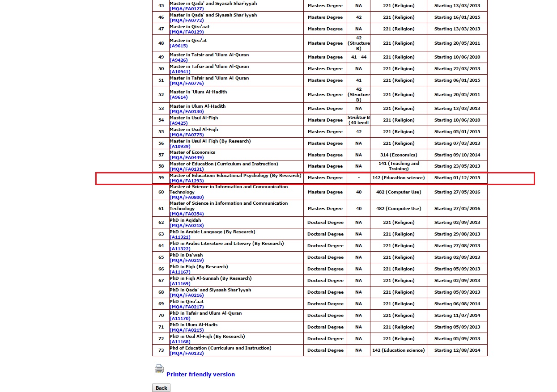Select the A10939 Usul Al-Fiqh research link
The height and width of the screenshot is (392, 557).
(180, 146)
